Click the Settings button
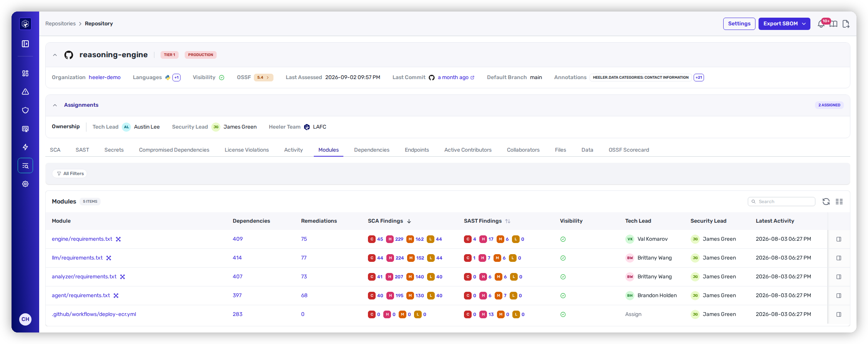868x344 pixels. (x=739, y=24)
